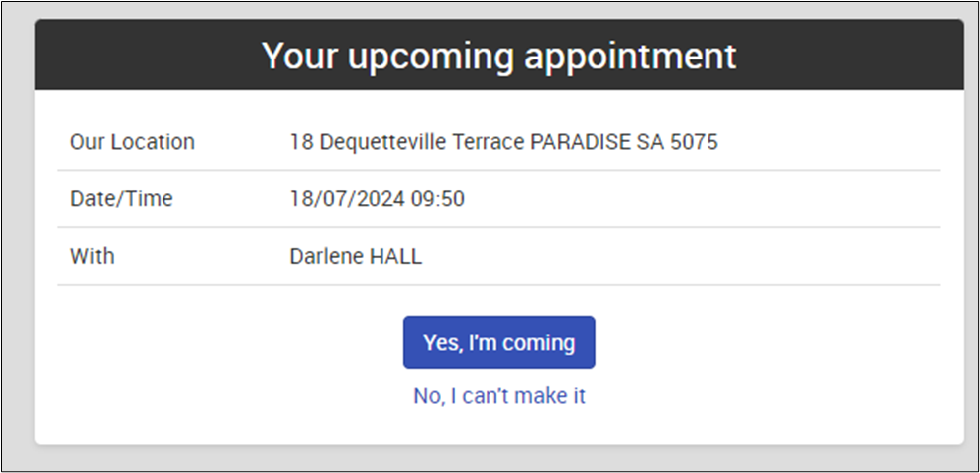Click the With label
This screenshot has width=980, height=473.
(x=92, y=256)
